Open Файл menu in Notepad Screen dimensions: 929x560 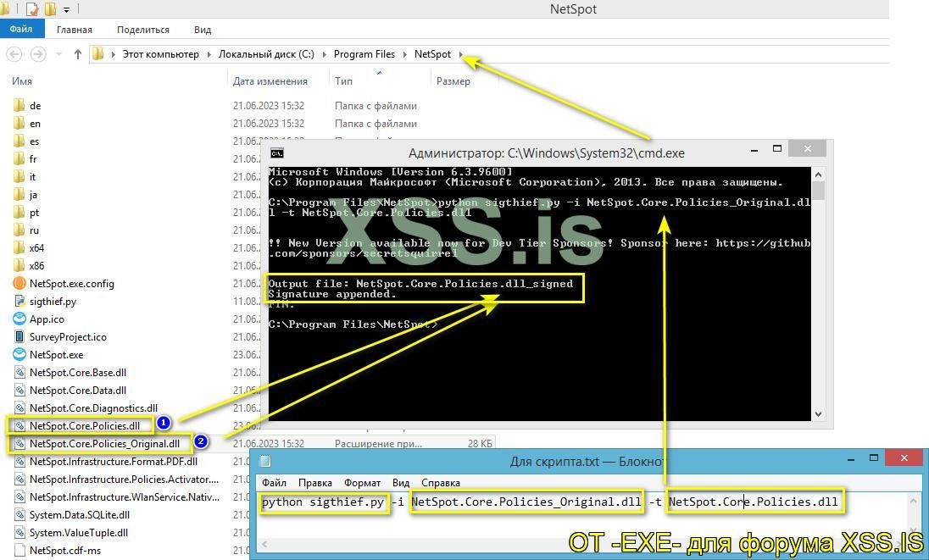274,482
